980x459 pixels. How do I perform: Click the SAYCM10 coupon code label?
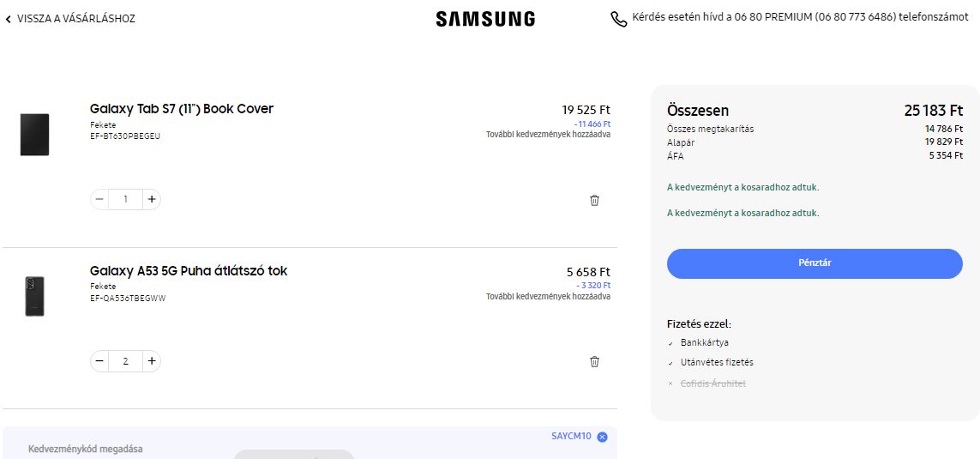pyautogui.click(x=571, y=436)
